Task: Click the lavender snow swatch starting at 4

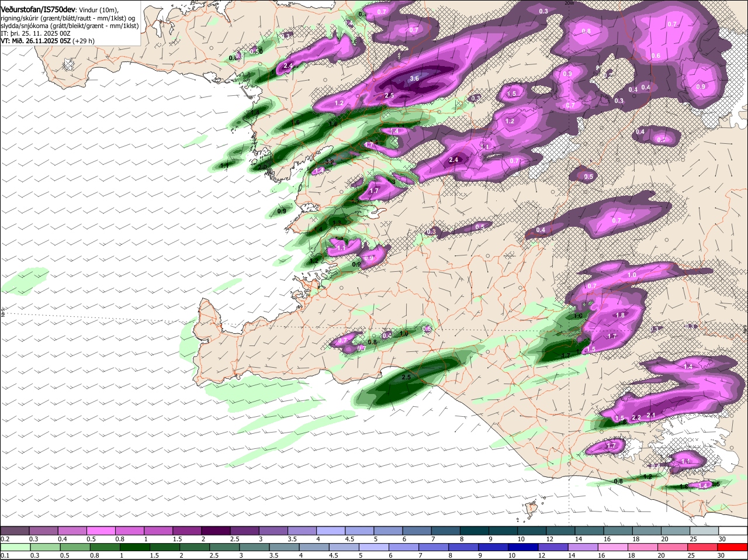Action: pos(331,530)
